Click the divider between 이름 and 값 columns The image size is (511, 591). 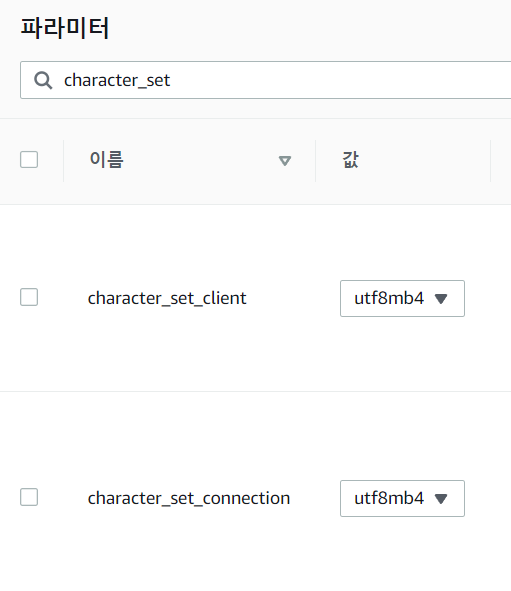coord(315,161)
